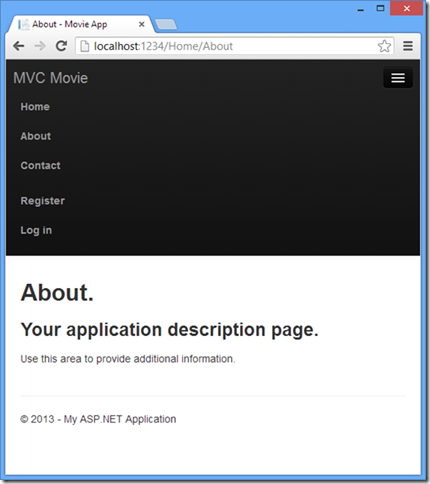The width and height of the screenshot is (430, 484).
Task: Click the browser forward arrow
Action: click(x=40, y=46)
